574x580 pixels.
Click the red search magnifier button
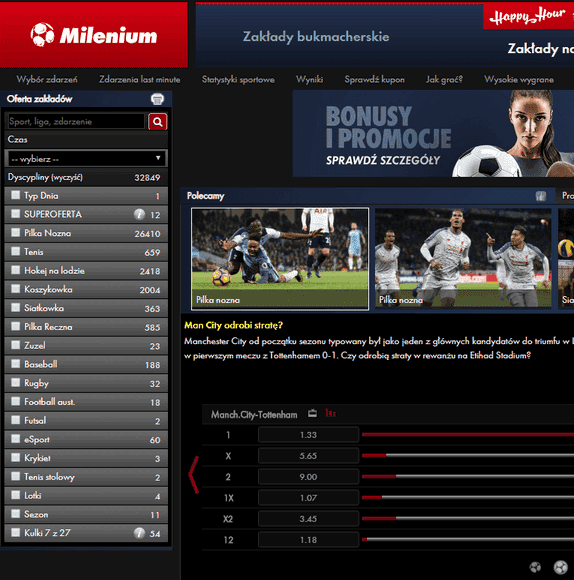158,122
